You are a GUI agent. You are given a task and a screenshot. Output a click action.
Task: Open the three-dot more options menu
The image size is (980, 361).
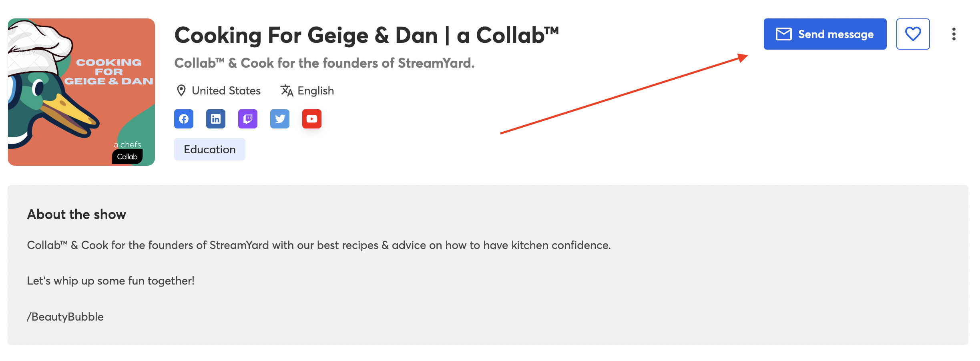coord(954,34)
